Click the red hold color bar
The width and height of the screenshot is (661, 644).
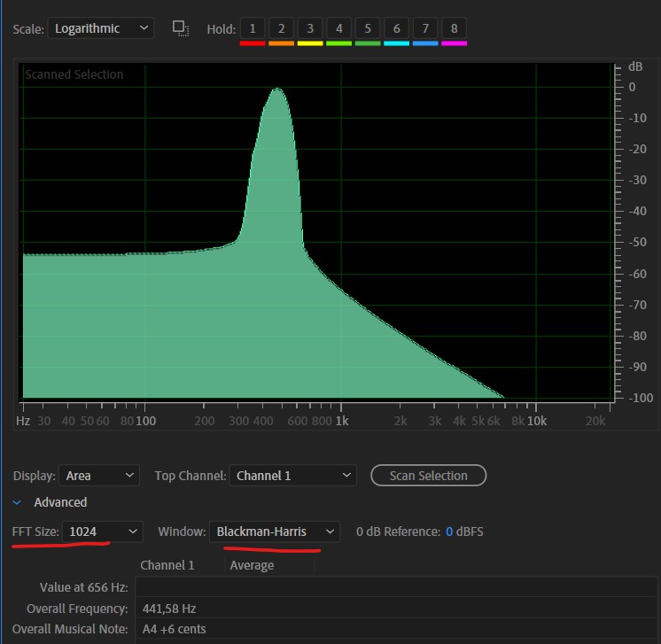point(253,43)
